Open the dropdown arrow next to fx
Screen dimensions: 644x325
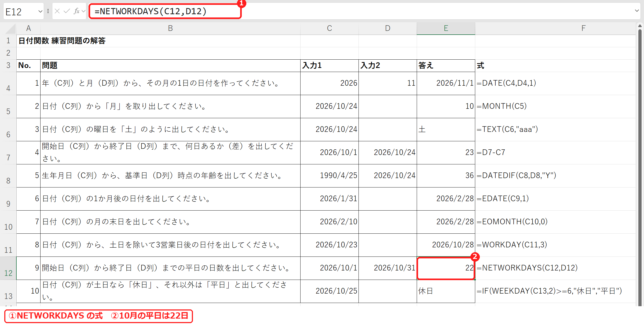(x=83, y=11)
